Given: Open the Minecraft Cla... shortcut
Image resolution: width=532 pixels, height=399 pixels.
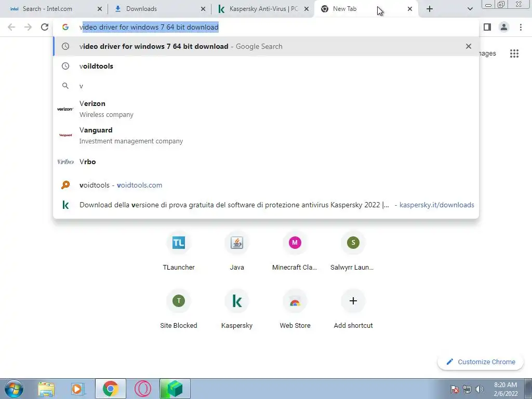Looking at the screenshot, I should pyautogui.click(x=295, y=251).
